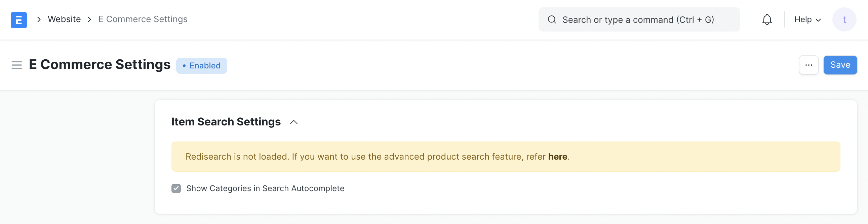Save the E Commerce Settings
Viewport: 868px width, 224px height.
[x=840, y=65]
